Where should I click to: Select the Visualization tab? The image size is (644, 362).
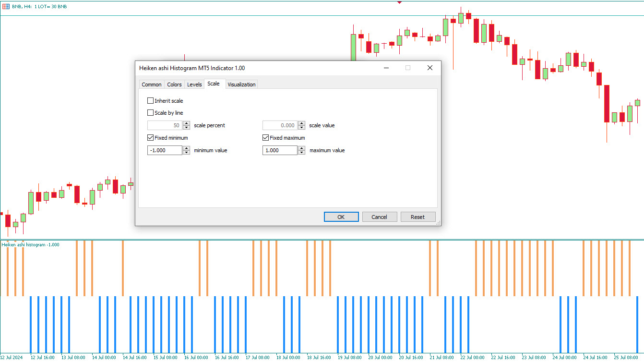coord(241,84)
